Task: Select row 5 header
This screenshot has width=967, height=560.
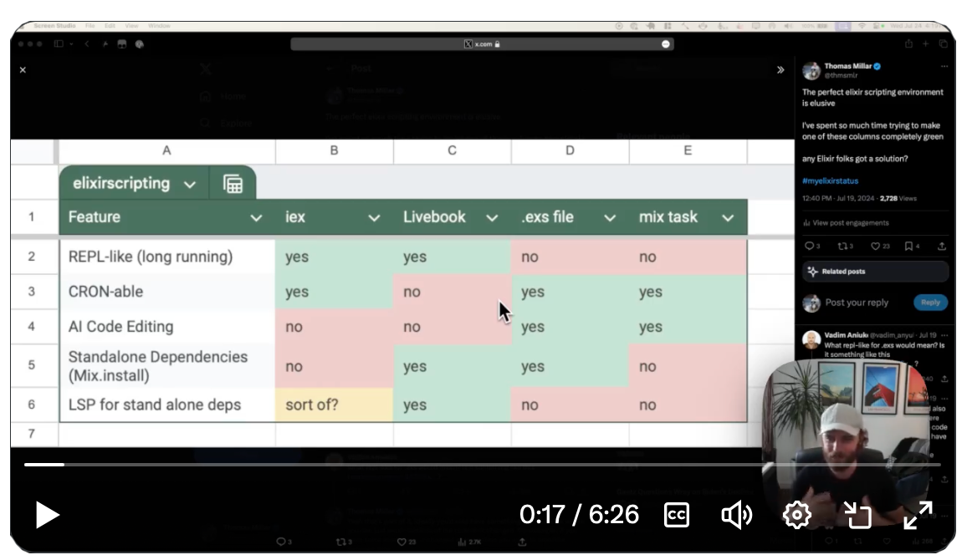Action: pos(32,364)
